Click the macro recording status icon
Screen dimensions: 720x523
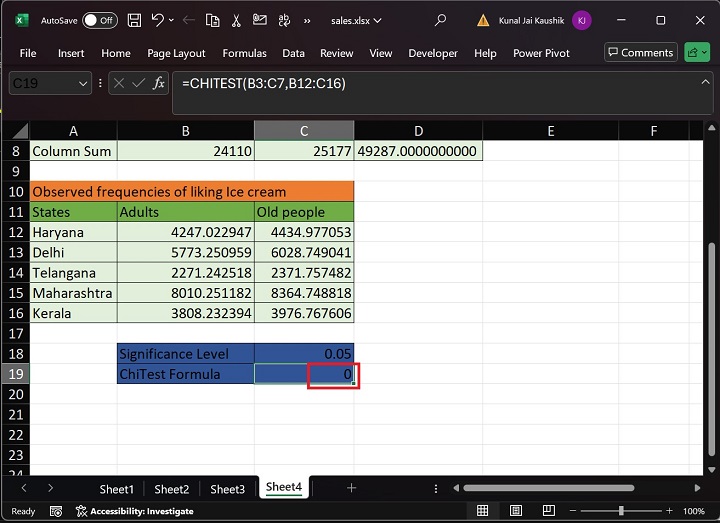tap(55, 511)
